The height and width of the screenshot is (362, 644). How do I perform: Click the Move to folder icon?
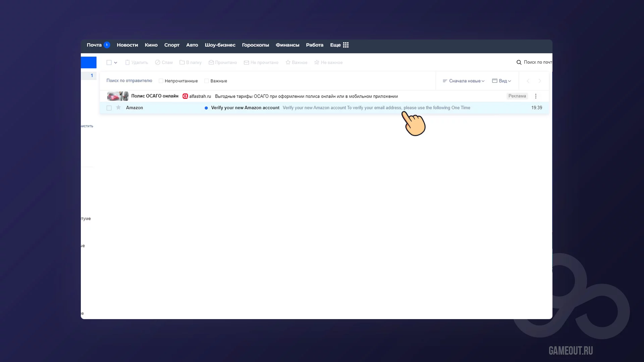click(x=182, y=62)
